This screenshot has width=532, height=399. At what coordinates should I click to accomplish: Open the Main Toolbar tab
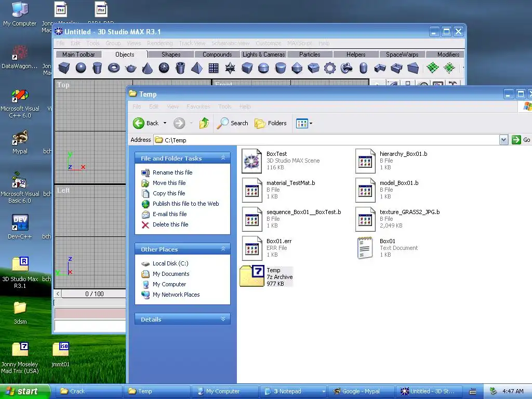[78, 54]
